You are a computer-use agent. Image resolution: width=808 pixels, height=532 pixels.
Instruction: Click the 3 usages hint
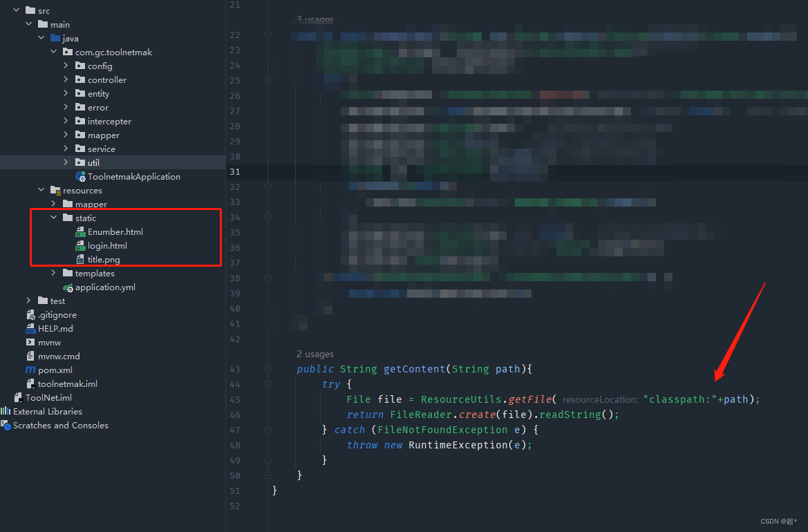pos(314,19)
